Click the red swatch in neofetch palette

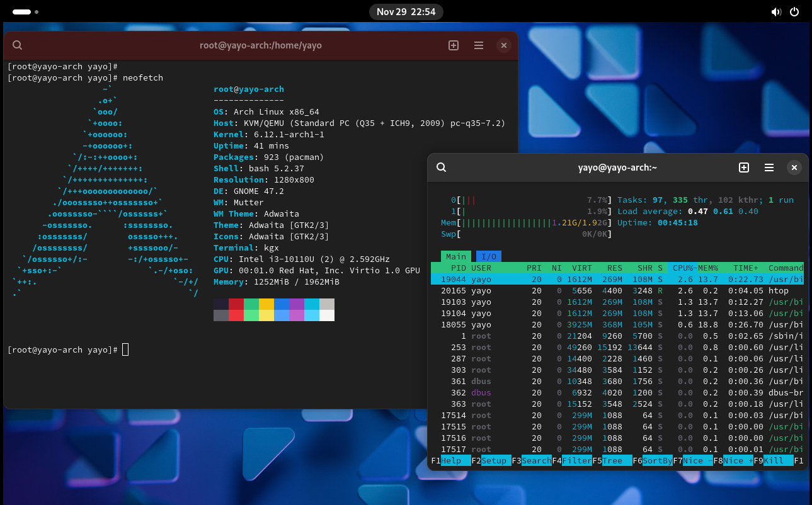[x=236, y=304]
